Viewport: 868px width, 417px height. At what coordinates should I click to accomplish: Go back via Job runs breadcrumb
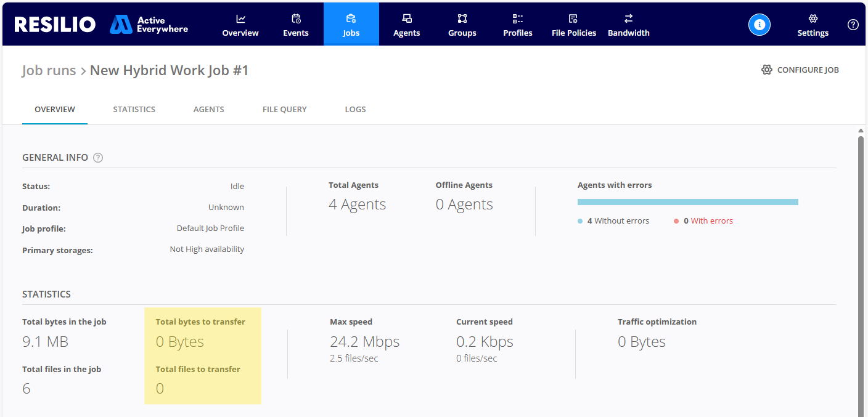pos(49,70)
